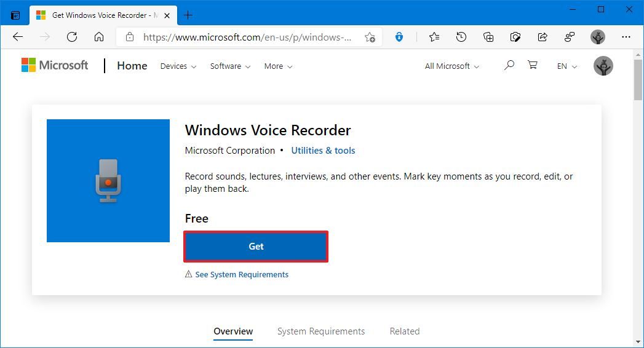This screenshot has height=348, width=644.
Task: Select the Get Windows Voice Recorder tab
Action: (x=103, y=15)
